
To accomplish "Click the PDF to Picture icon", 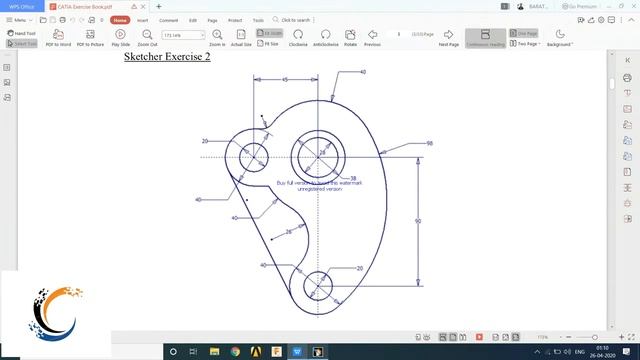I will tap(90, 38).
